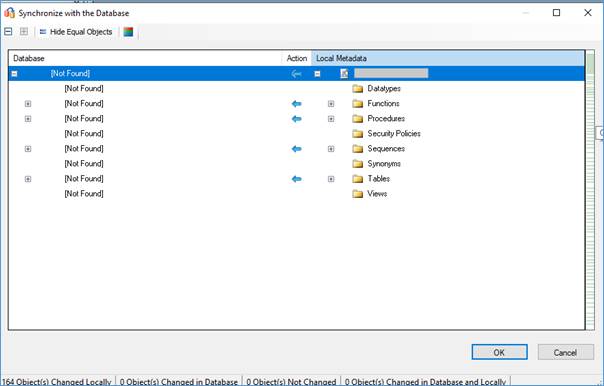Click the action arrow for Sequences row
The width and height of the screenshot is (604, 386).
coord(296,149)
